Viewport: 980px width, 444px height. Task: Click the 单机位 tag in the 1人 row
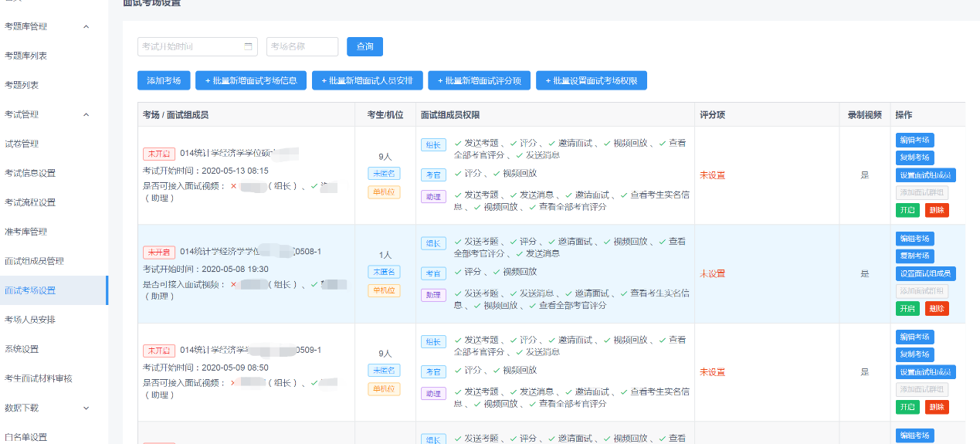click(x=384, y=290)
